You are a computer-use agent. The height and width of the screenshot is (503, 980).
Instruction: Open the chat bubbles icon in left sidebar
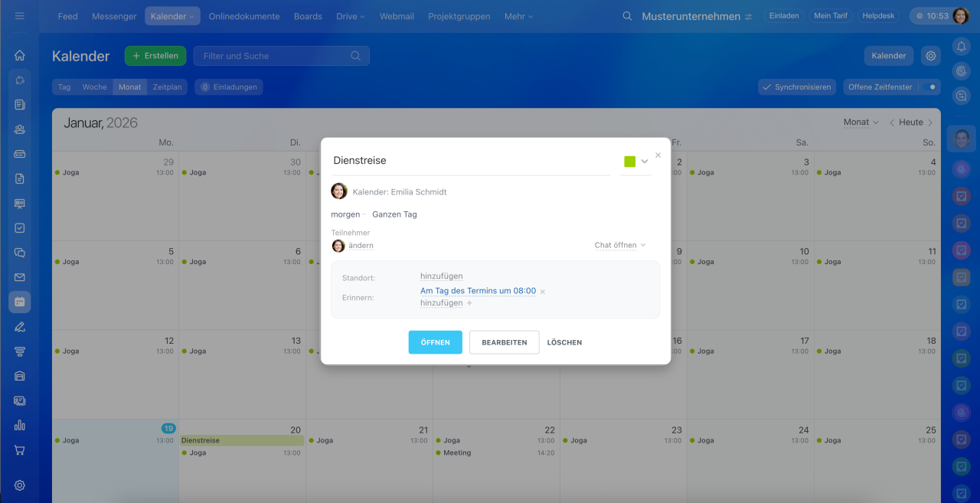pos(20,253)
